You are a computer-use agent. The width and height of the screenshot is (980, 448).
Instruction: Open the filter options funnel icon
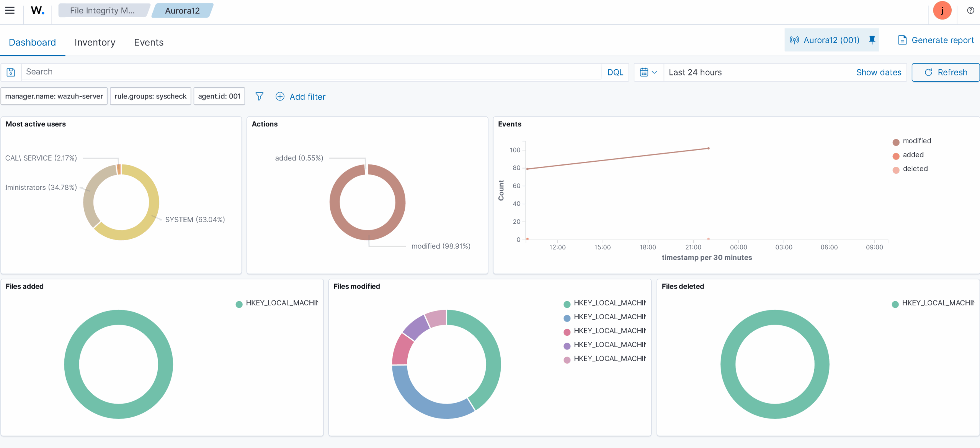click(x=259, y=97)
